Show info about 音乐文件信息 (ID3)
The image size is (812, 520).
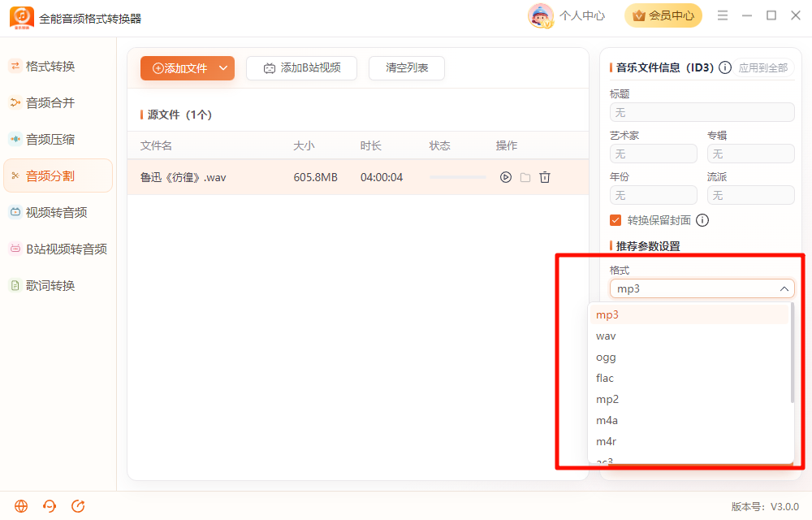(725, 67)
